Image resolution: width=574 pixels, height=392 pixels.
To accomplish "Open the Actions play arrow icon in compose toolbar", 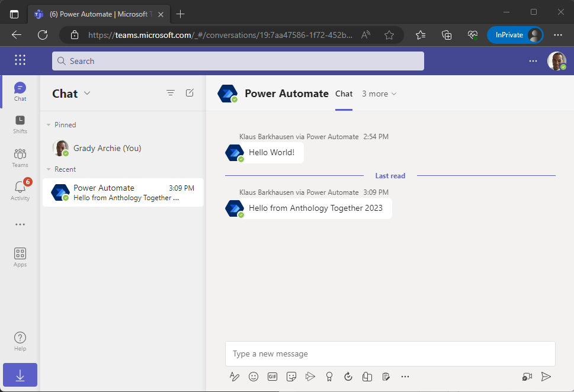I will pyautogui.click(x=310, y=377).
